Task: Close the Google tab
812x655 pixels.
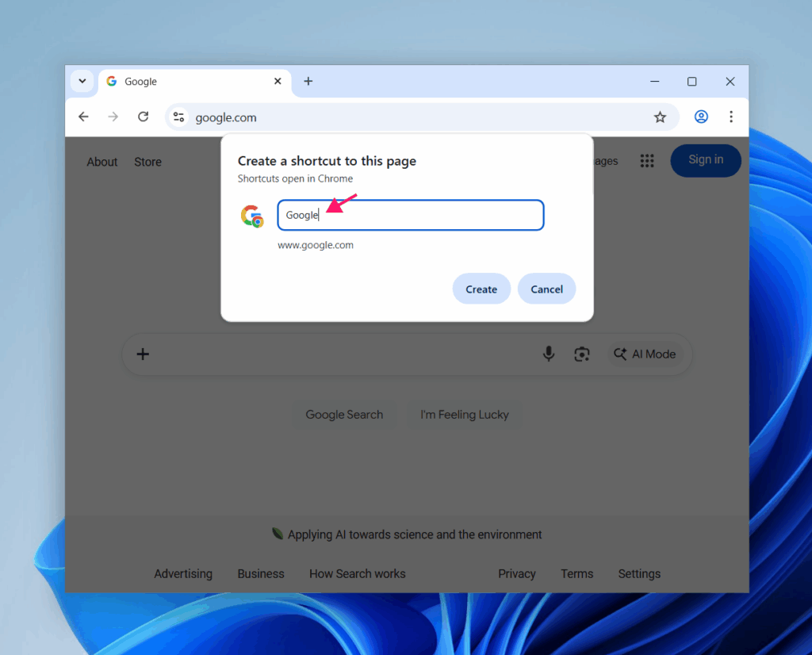Action: (278, 82)
